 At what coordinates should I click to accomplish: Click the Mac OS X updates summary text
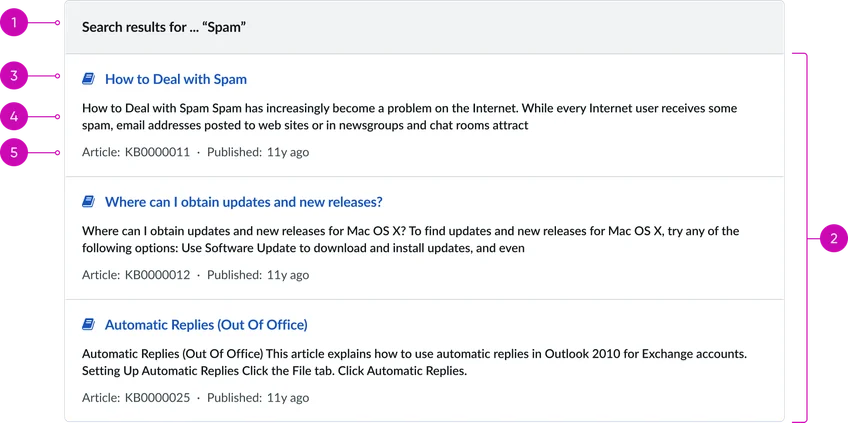[x=410, y=240]
